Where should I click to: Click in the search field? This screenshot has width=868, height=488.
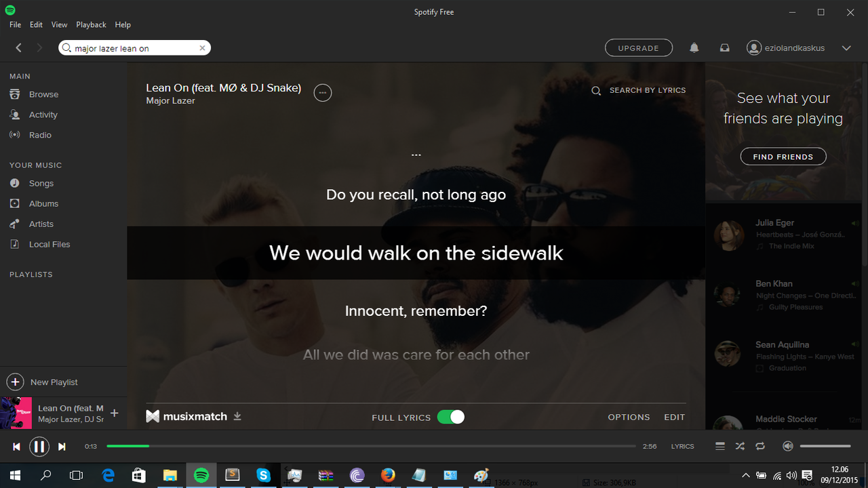pos(135,48)
